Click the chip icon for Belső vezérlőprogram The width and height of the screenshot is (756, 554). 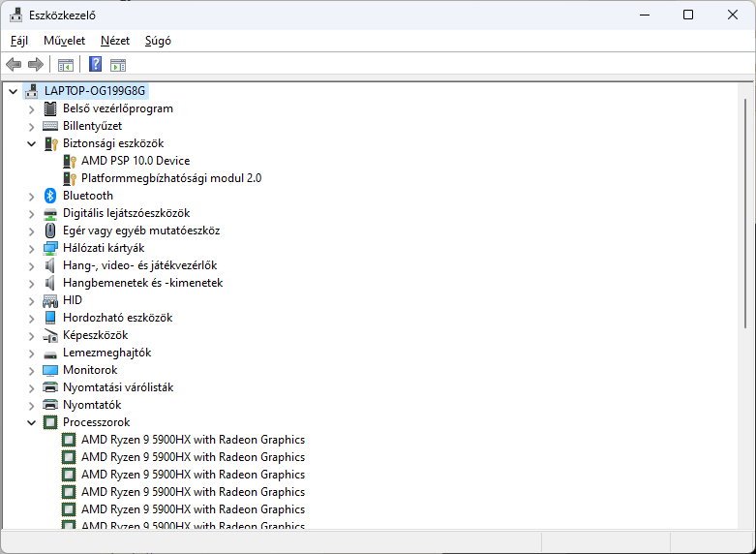click(x=50, y=108)
